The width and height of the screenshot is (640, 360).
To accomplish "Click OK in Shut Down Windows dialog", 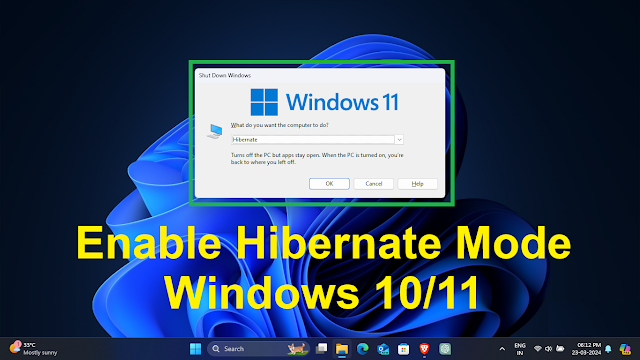I will tap(329, 184).
